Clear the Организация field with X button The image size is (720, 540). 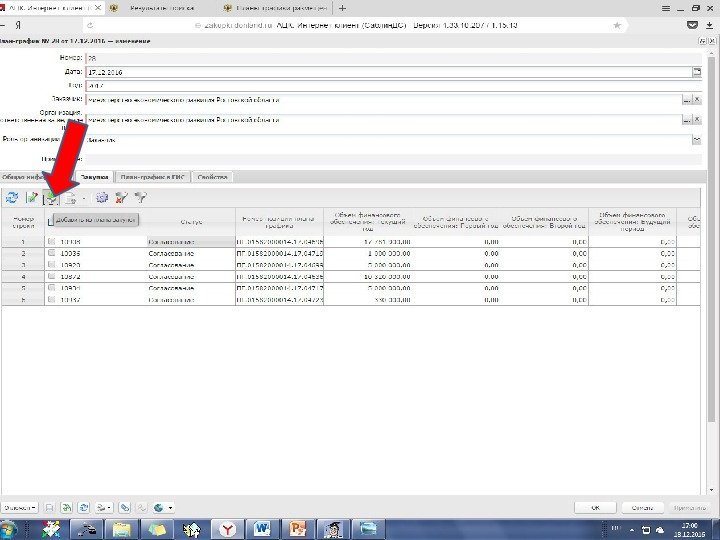(697, 119)
